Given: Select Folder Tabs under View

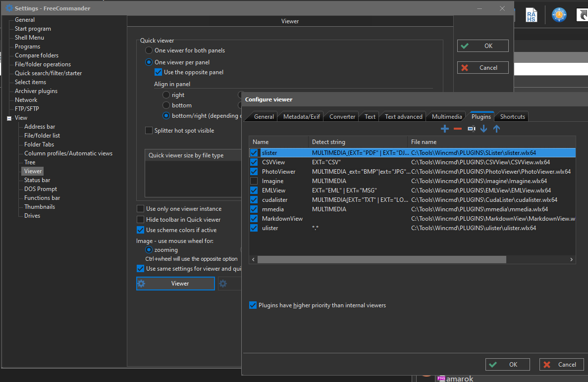Looking at the screenshot, I should [39, 144].
